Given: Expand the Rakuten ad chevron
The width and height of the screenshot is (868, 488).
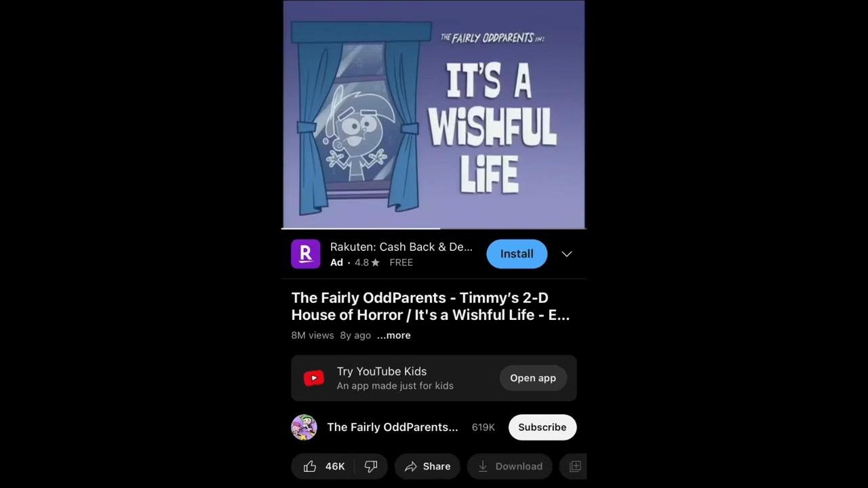Looking at the screenshot, I should pyautogui.click(x=567, y=254).
